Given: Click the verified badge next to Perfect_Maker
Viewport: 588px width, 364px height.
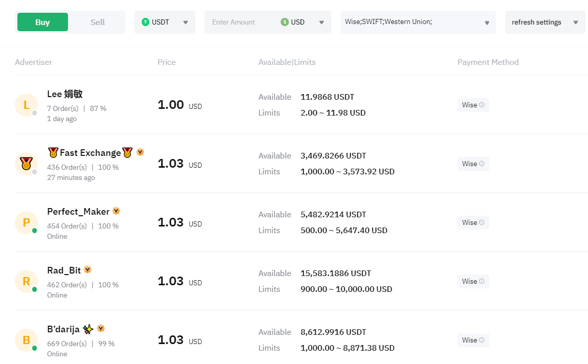Looking at the screenshot, I should (x=116, y=211).
